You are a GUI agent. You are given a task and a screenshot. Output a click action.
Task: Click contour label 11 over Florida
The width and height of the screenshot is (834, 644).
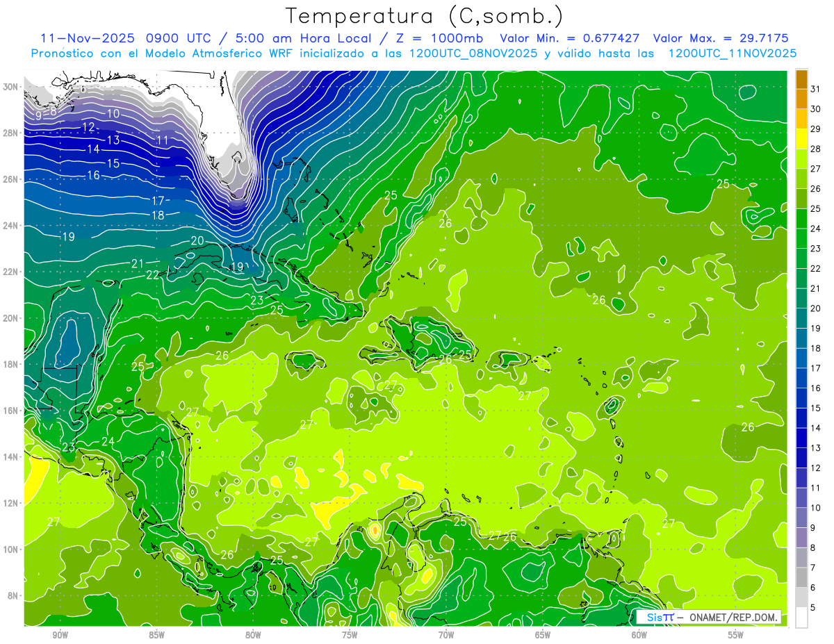163,140
